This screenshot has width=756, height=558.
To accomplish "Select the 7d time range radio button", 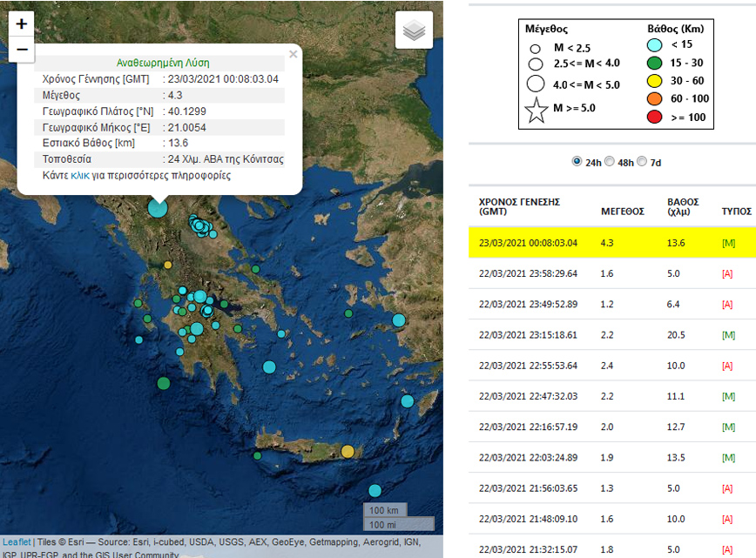I will (642, 162).
